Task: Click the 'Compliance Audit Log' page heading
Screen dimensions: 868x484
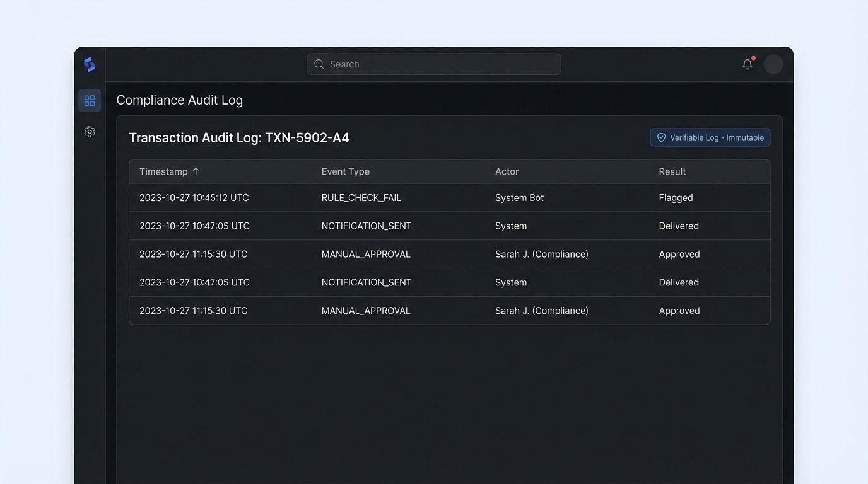Action: click(179, 100)
